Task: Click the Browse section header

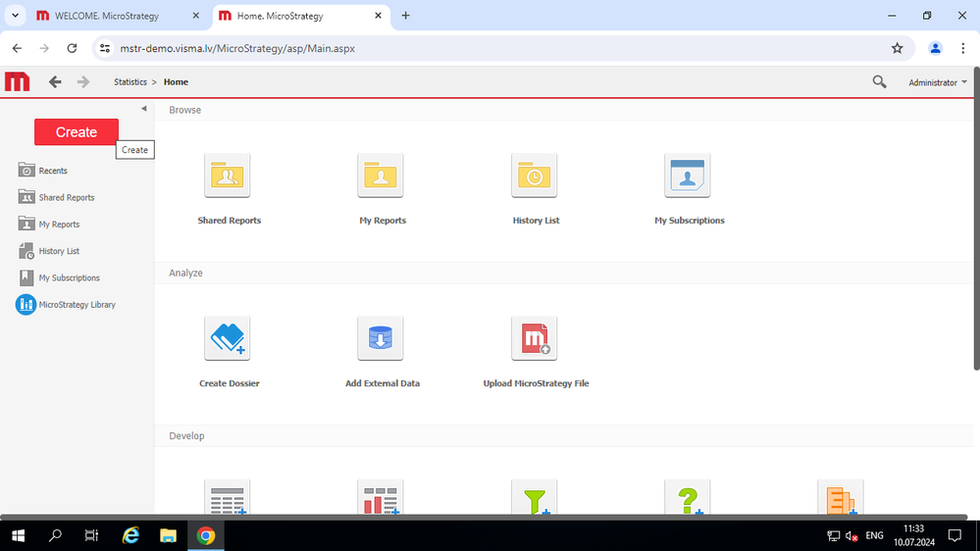Action: point(185,110)
